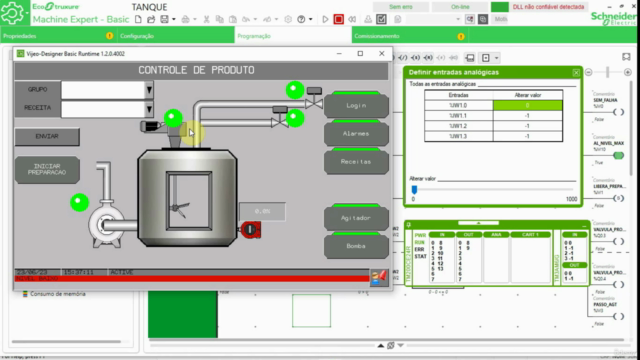The width and height of the screenshot is (640, 360).
Task: Switch to the Propriedades tab
Action: click(58, 36)
